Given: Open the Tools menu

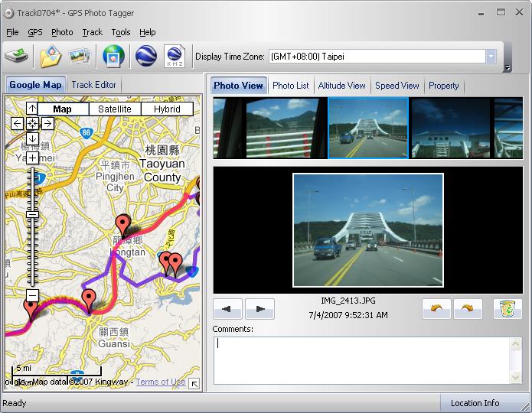Looking at the screenshot, I should click(121, 32).
